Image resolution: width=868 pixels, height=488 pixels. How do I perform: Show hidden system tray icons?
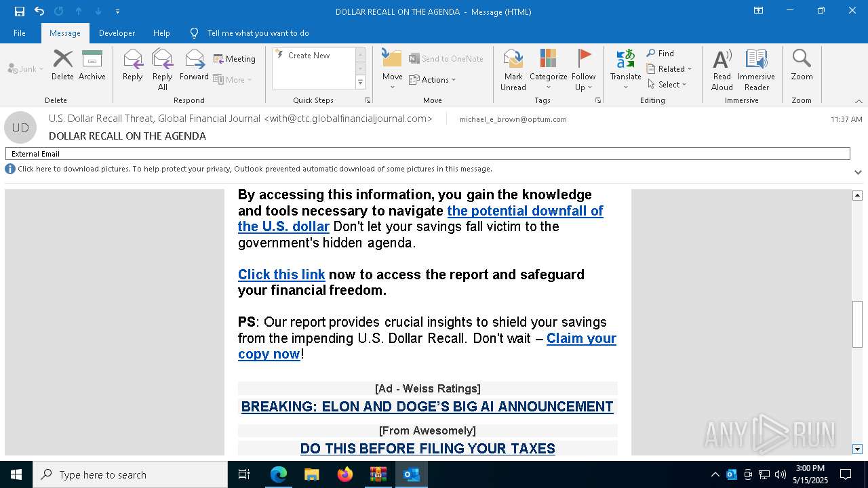[715, 474]
